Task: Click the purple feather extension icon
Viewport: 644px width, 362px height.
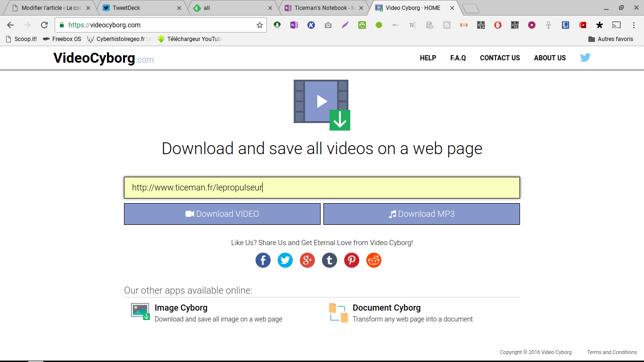Action: [x=345, y=25]
